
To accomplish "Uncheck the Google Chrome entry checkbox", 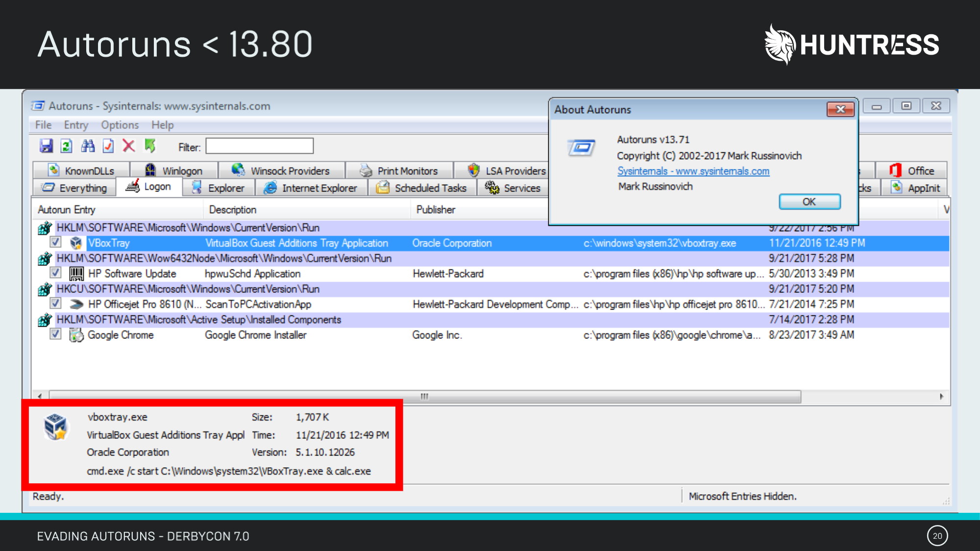I will click(x=55, y=334).
